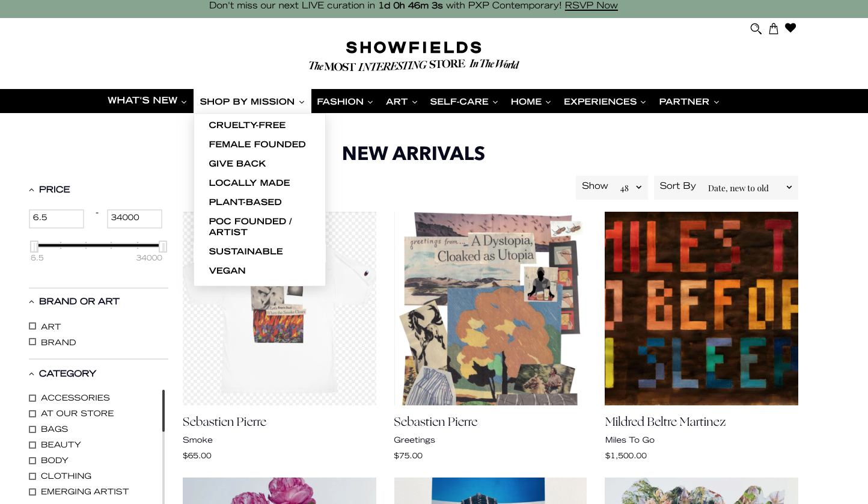Check the BRAND filter checkbox

(32, 342)
